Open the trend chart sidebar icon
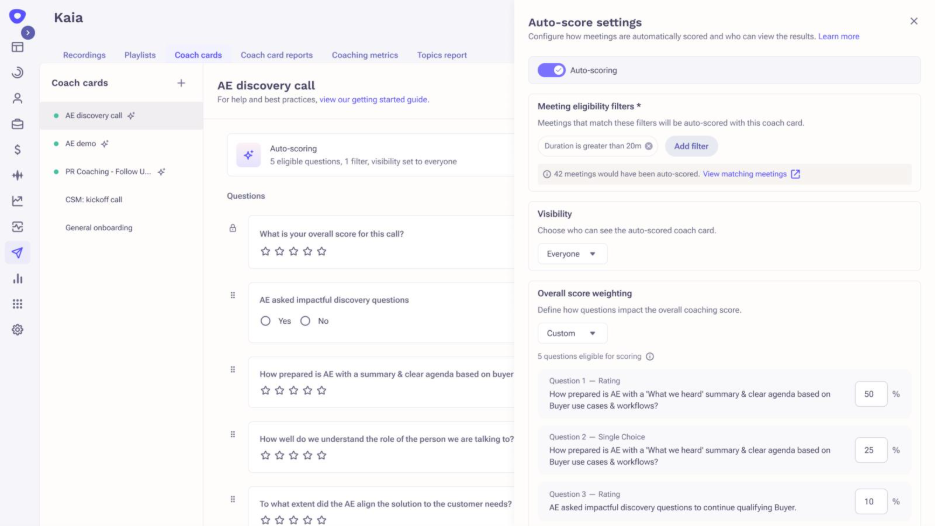936x526 pixels. (17, 201)
